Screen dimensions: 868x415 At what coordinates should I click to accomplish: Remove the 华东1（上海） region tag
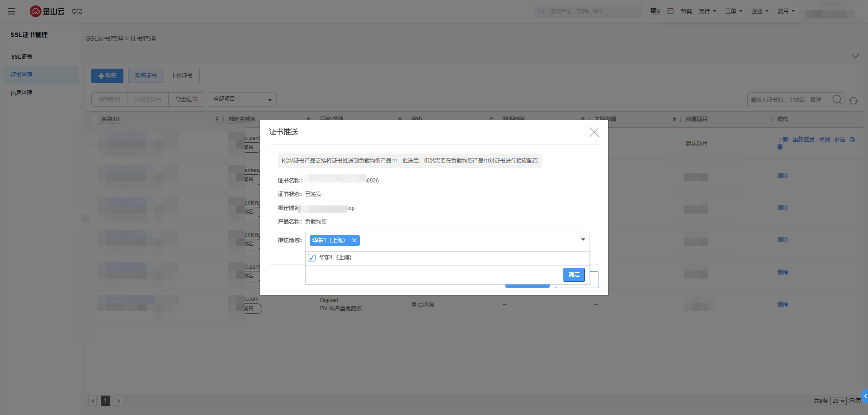[x=354, y=240]
